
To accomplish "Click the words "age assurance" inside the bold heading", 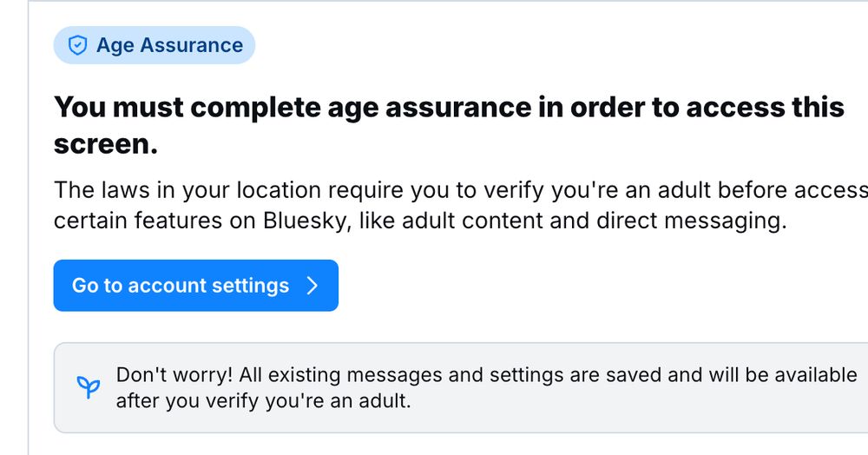I will coord(430,107).
